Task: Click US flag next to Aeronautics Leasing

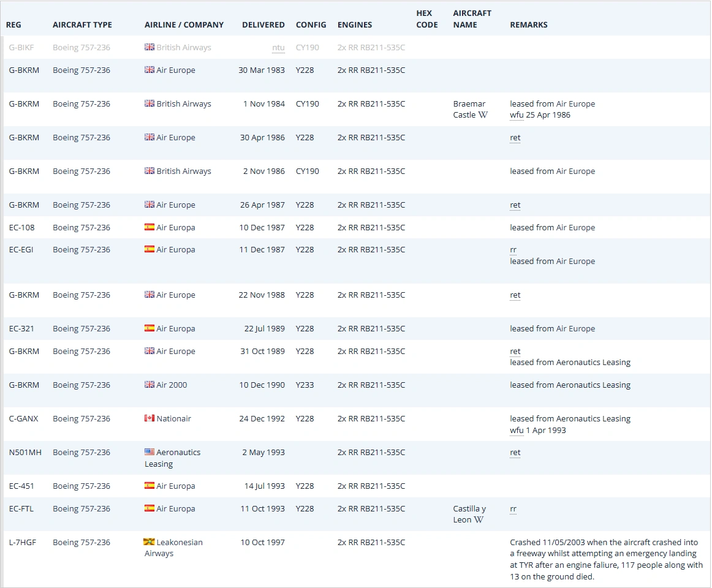Action: pos(150,452)
